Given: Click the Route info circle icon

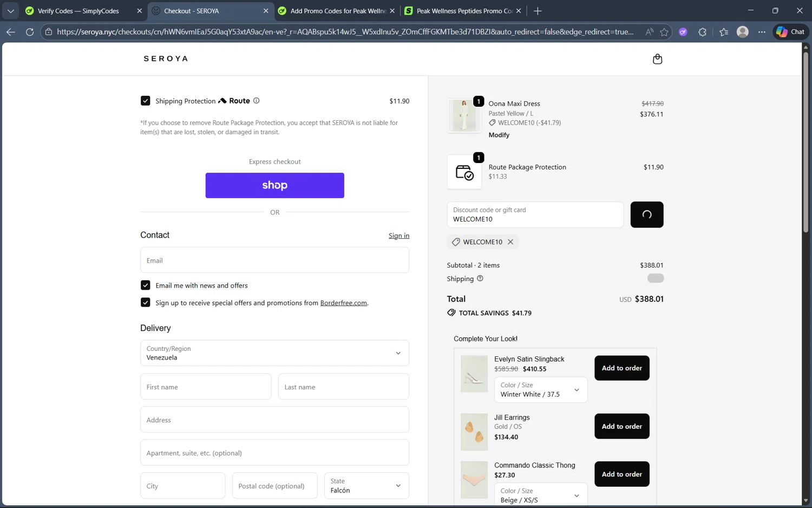Looking at the screenshot, I should tap(256, 101).
